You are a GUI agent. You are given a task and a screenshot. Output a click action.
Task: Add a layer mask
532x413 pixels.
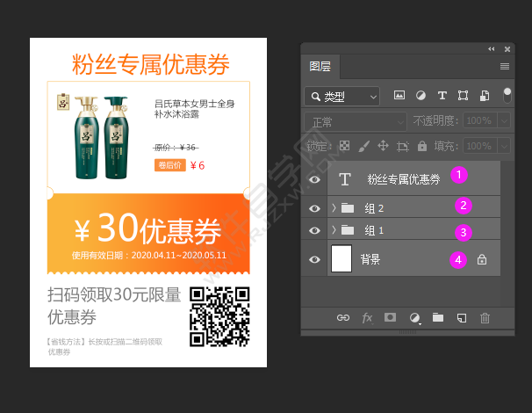pos(390,317)
